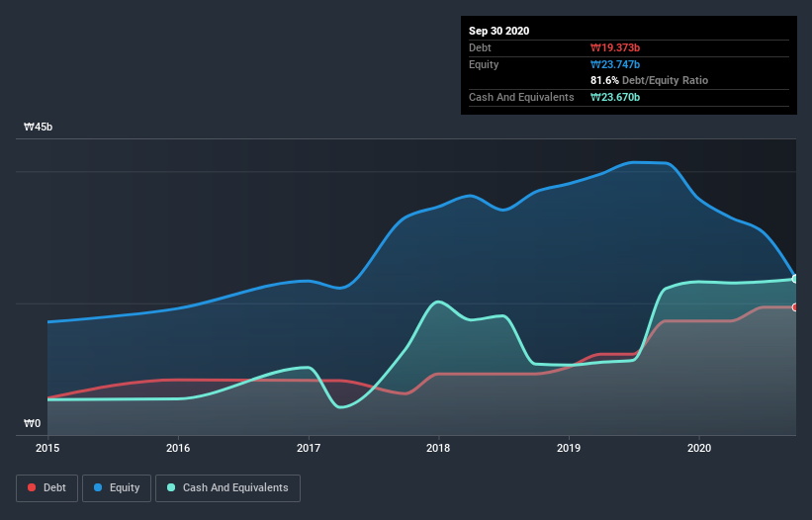812x520 pixels.
Task: Click the ₩23.747b equity value
Action: [x=615, y=64]
